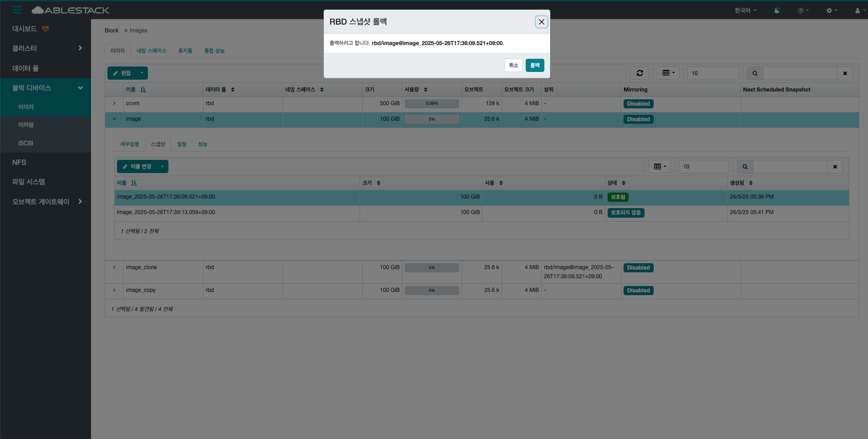Open the settings gear menu
The height and width of the screenshot is (439, 868).
click(x=832, y=10)
